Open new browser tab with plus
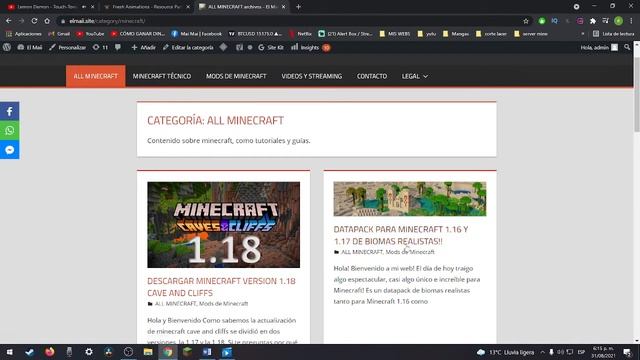This screenshot has height=360, width=640. coord(298,7)
